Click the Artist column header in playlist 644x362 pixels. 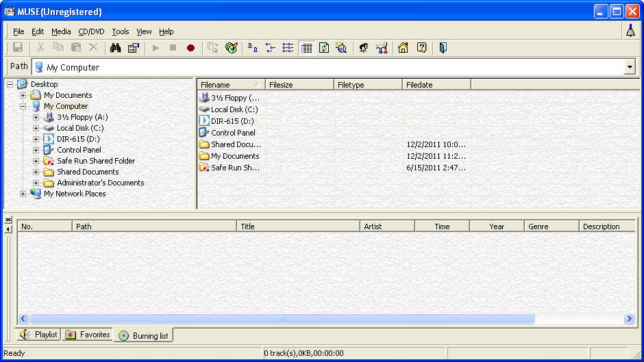pos(387,226)
